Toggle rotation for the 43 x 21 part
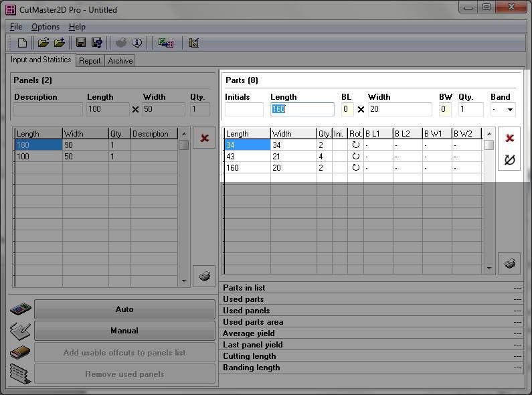 [355, 156]
